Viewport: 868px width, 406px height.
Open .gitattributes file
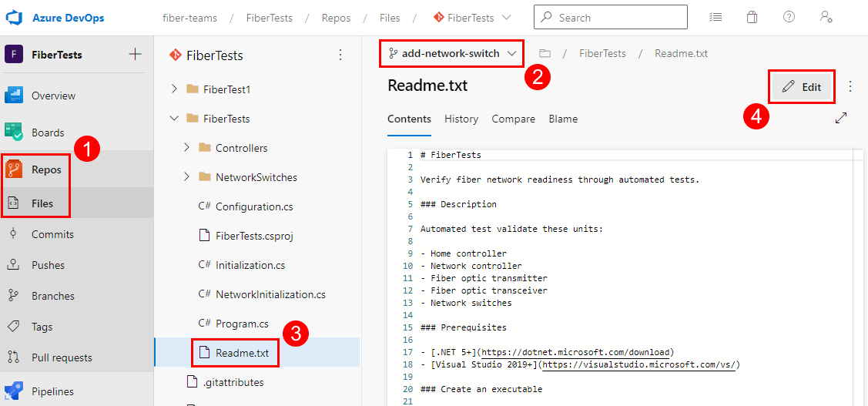233,382
